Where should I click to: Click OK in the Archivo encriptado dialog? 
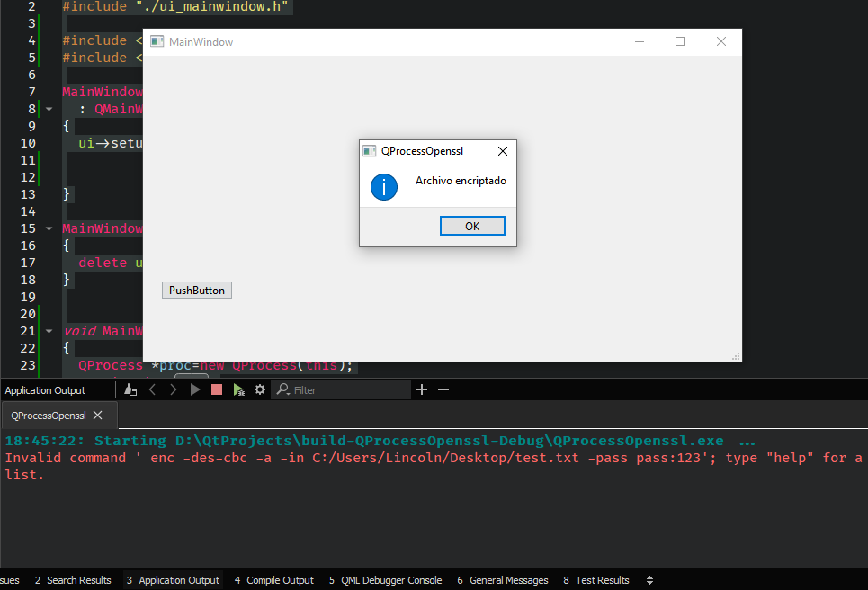point(472,226)
